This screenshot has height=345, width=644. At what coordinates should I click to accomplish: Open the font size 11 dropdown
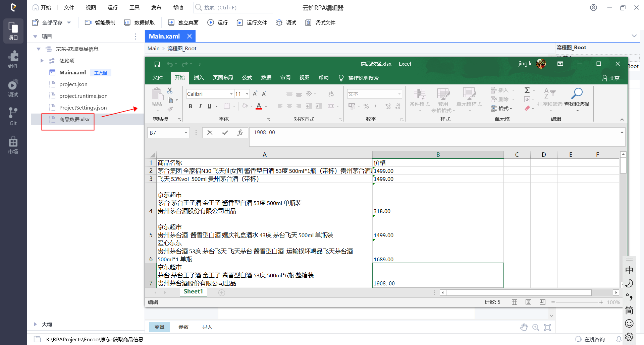coord(247,94)
